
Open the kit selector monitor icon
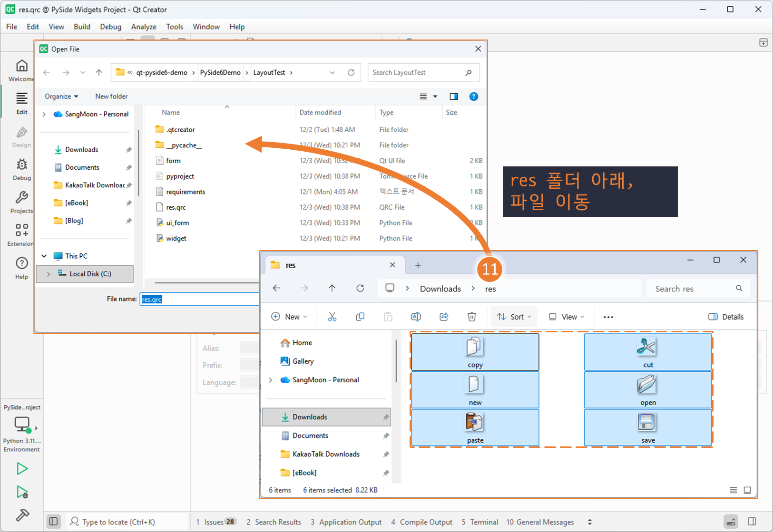(22, 425)
